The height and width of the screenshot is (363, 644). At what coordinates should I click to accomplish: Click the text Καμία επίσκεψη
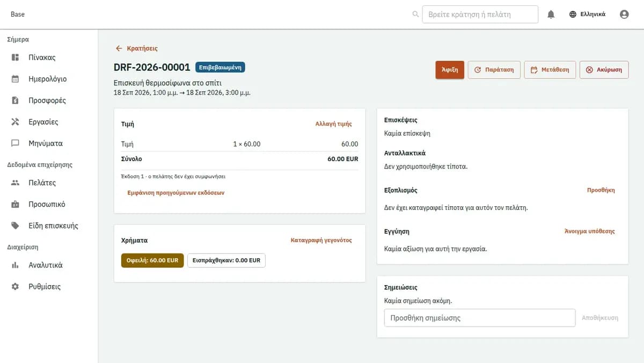[407, 133]
